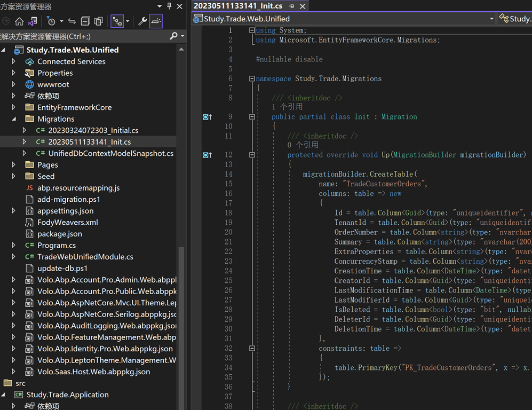This screenshot has width=532, height=410.
Task: Click the '1 个引用' reference link above Init class
Action: [x=287, y=107]
